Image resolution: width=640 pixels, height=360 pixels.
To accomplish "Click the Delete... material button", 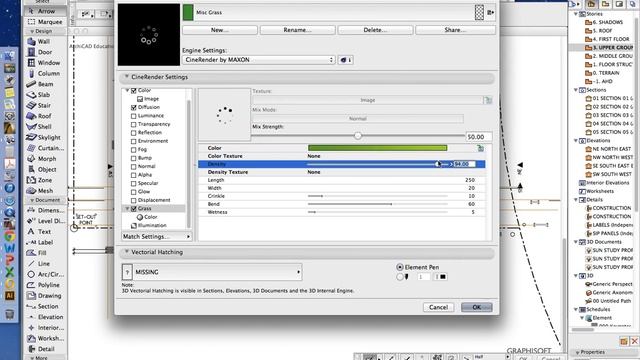I will (x=376, y=30).
